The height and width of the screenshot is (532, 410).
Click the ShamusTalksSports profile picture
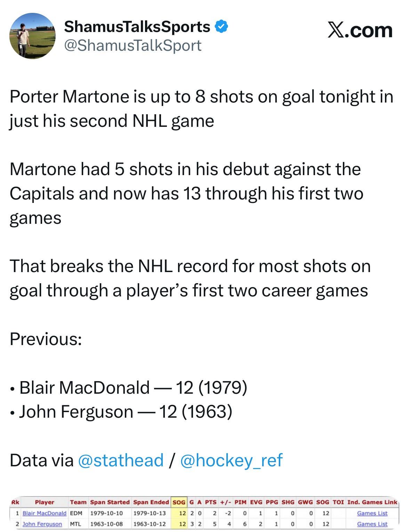point(32,35)
